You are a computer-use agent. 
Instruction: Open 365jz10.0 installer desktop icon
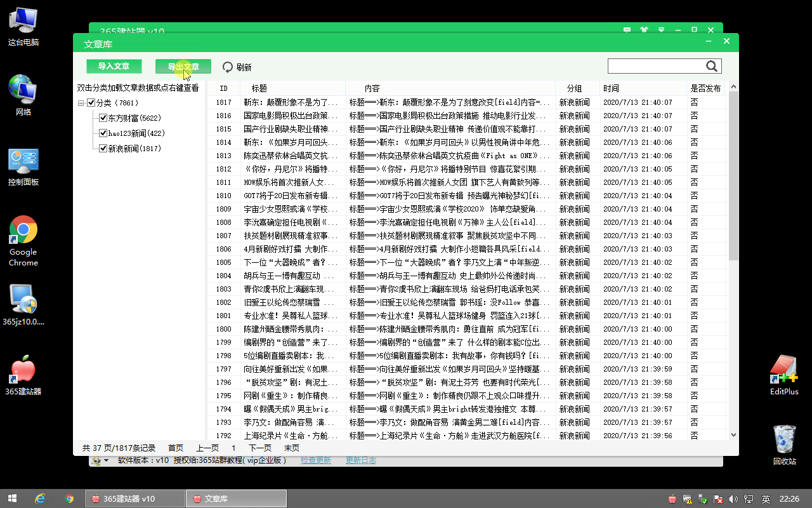pyautogui.click(x=23, y=305)
